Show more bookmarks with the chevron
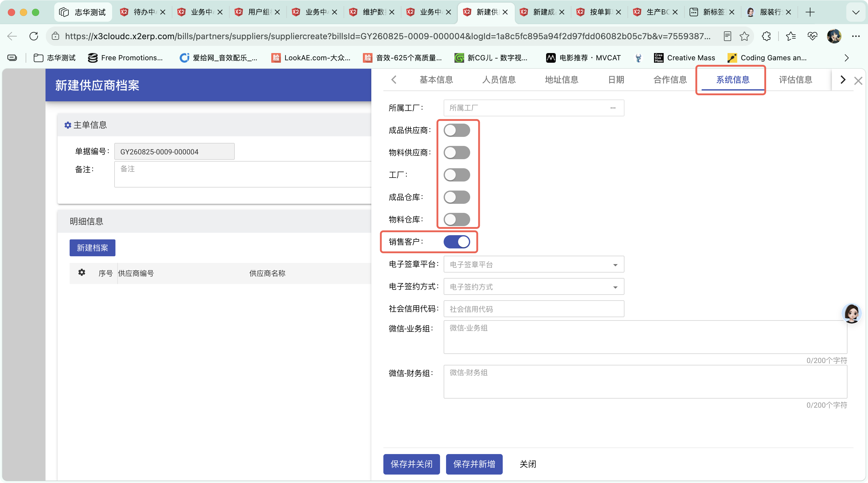Image resolution: width=868 pixels, height=483 pixels. [846, 58]
